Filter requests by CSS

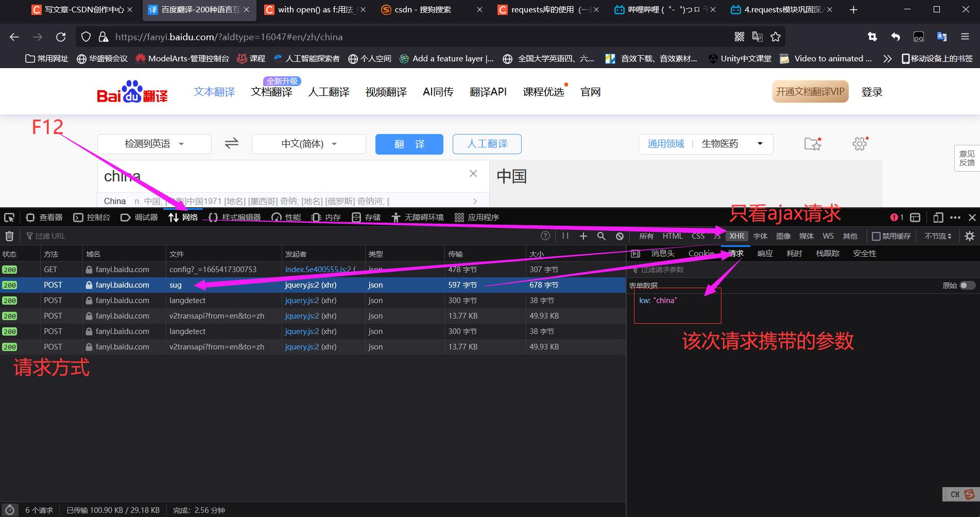coord(698,236)
